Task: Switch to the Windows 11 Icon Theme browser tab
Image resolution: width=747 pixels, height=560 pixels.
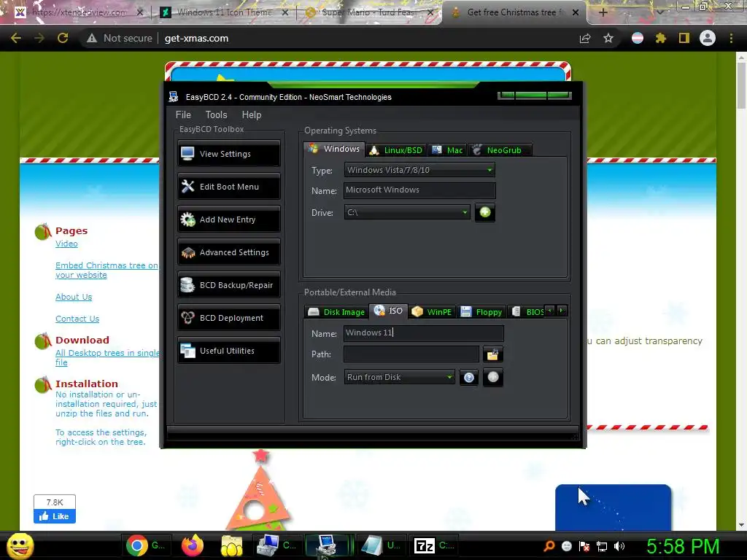Action: (x=225, y=12)
